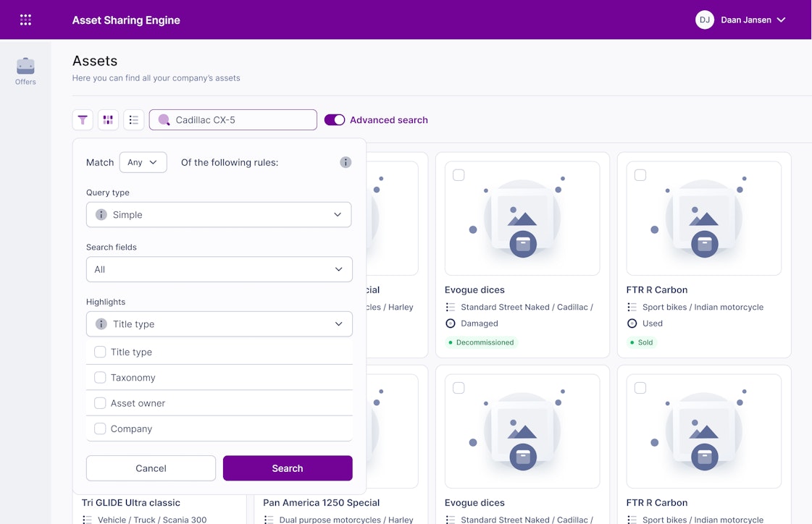Click the Sold status badge
Image resolution: width=812 pixels, height=524 pixels.
642,342
